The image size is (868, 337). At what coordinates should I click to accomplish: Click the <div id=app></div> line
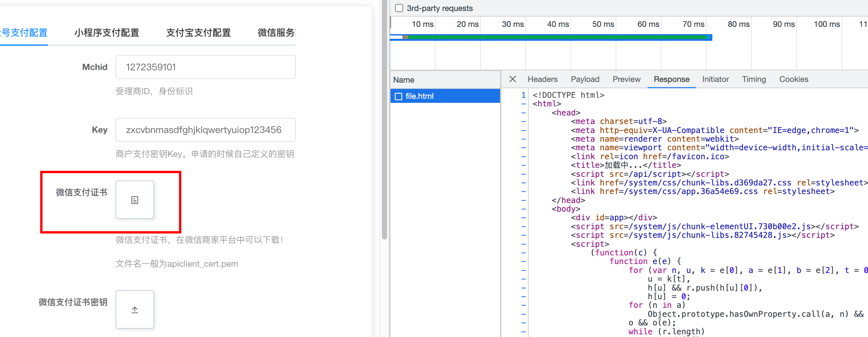(614, 218)
